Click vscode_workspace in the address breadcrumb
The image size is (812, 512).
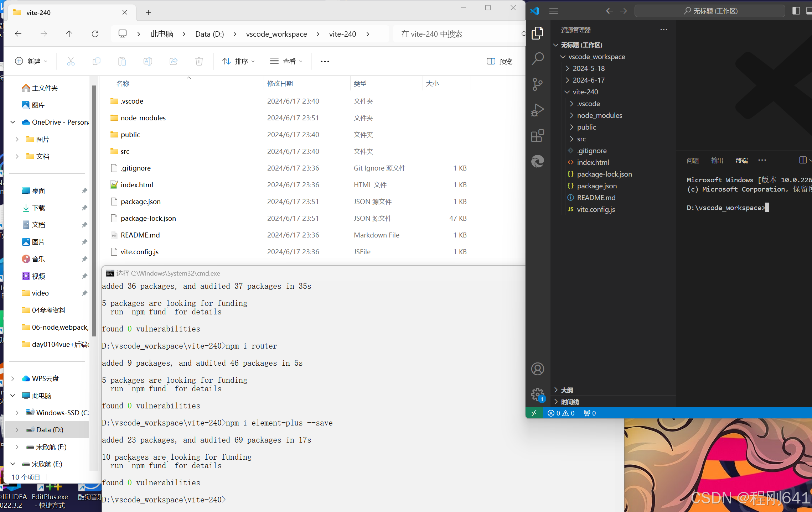coord(276,34)
